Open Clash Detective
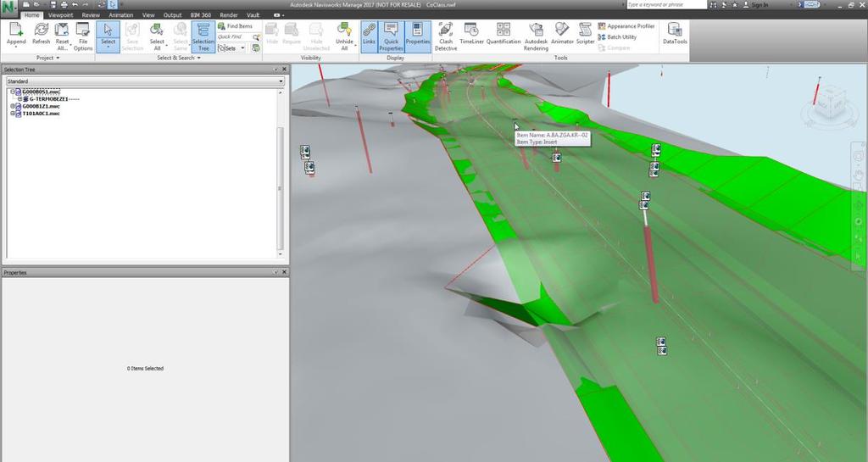Image resolution: width=868 pixels, height=462 pixels. tap(446, 36)
